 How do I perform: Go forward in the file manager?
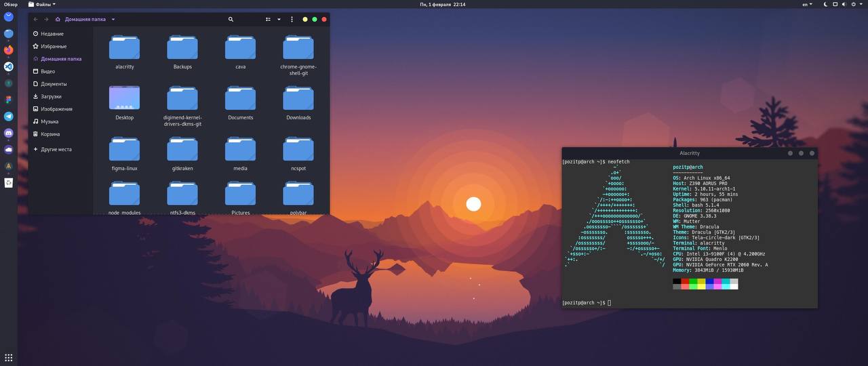(46, 19)
